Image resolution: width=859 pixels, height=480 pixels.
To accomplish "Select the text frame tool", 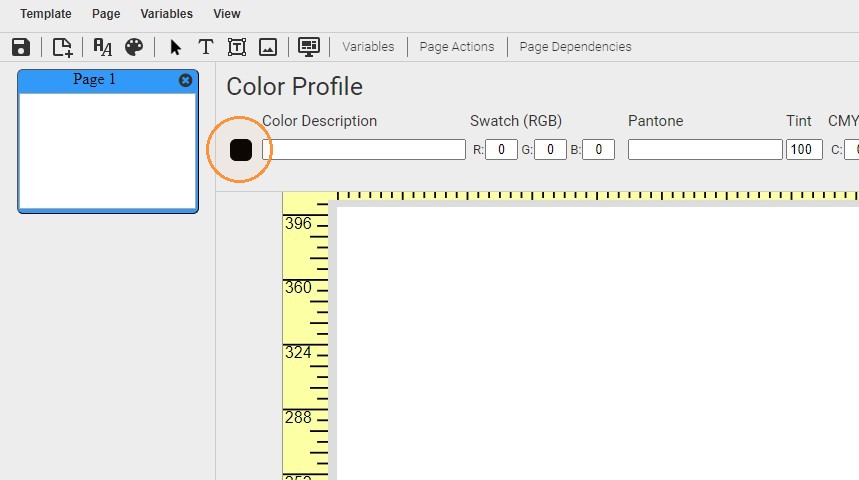I will pyautogui.click(x=237, y=47).
